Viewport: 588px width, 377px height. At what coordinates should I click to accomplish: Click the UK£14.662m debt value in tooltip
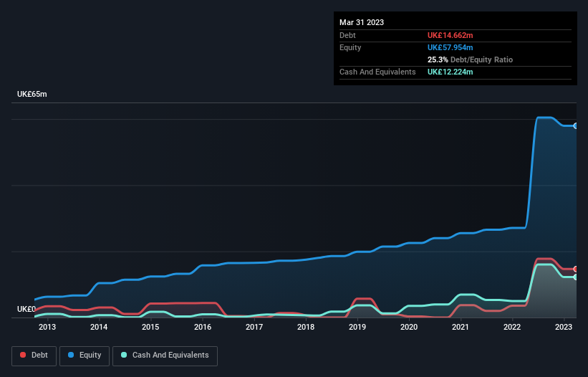pos(450,35)
